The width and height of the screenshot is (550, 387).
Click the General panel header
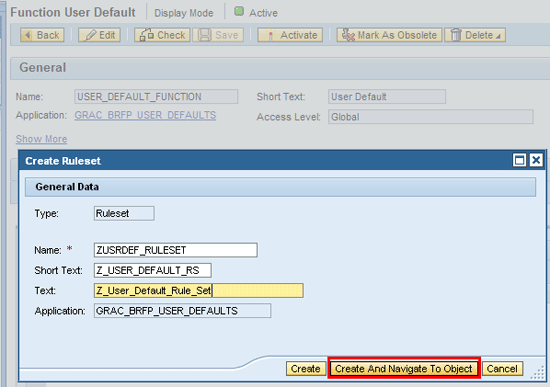coord(280,67)
